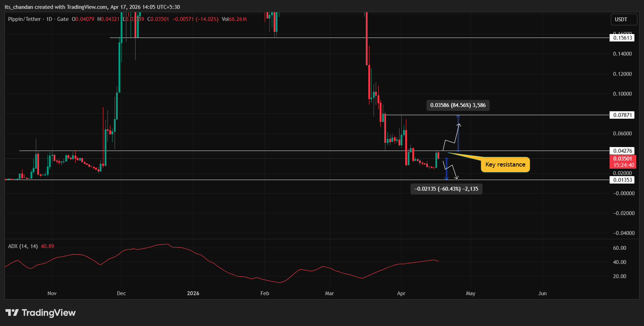Click -0.04000 on the price scale
Viewport: 644px width, 326px height.
(624, 233)
